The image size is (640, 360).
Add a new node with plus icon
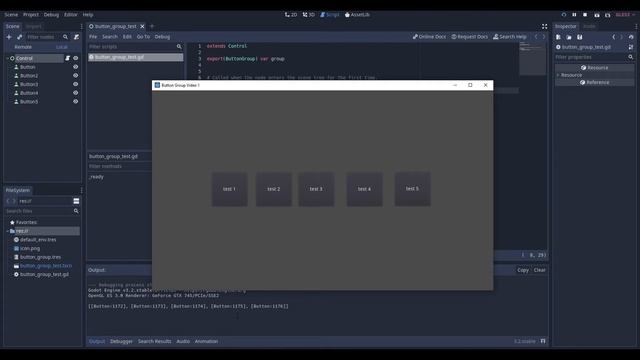coord(9,37)
